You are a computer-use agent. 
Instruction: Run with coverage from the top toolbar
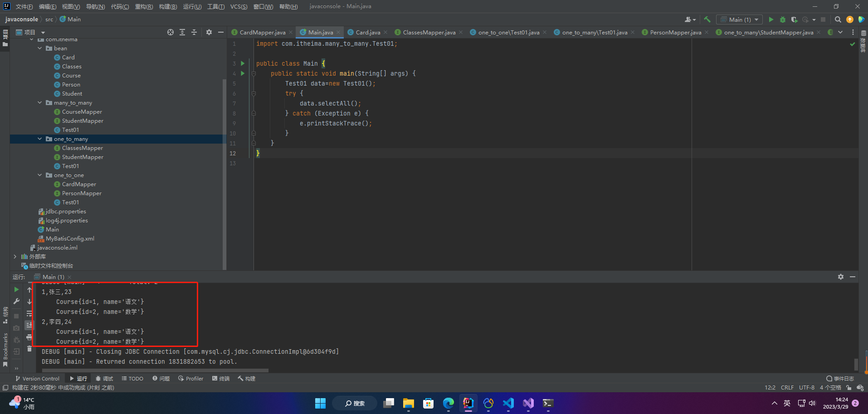point(794,19)
